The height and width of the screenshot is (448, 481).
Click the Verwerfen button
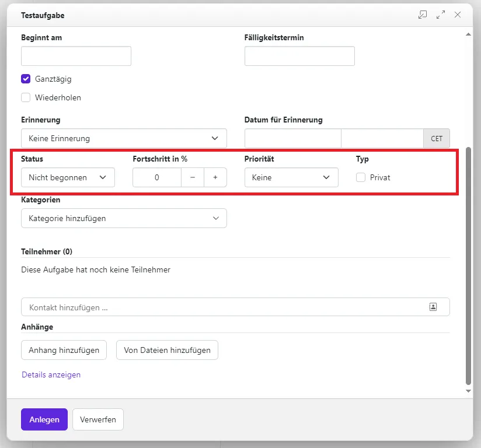coord(97,419)
